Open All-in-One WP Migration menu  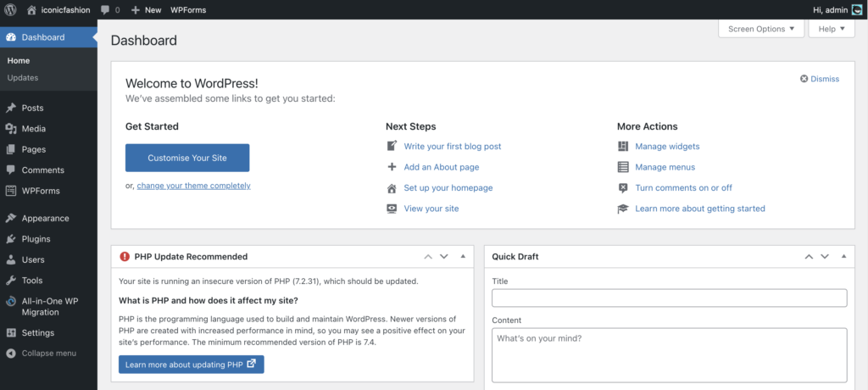coord(50,306)
